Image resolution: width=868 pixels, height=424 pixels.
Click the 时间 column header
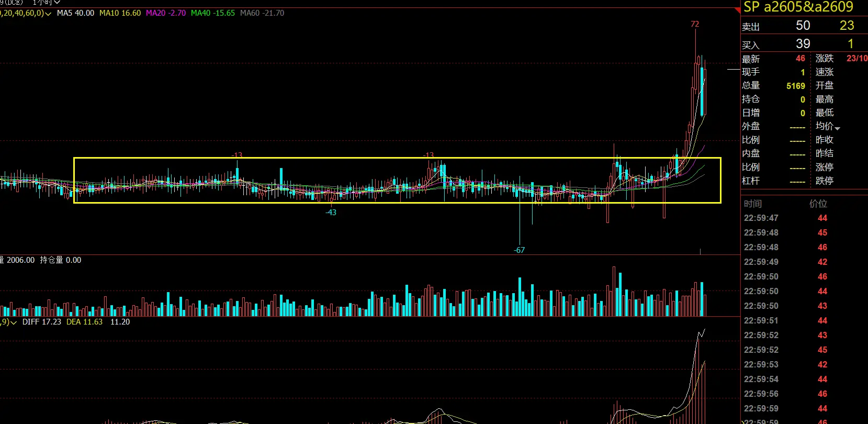[753, 204]
